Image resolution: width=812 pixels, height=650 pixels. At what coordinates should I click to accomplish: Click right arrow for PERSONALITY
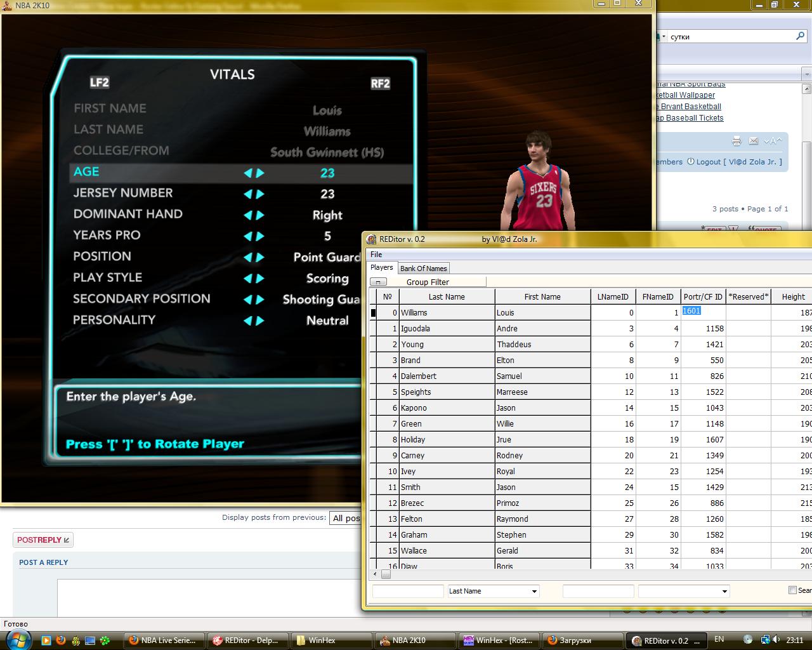coord(260,321)
